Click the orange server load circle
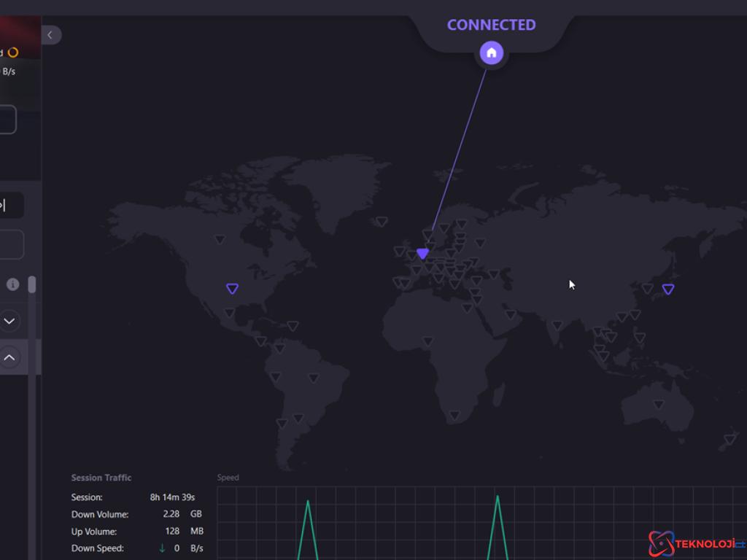This screenshot has height=560, width=747. 13,52
